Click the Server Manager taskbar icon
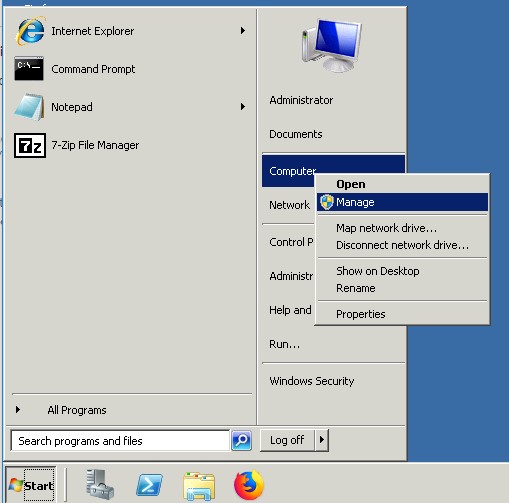This screenshot has height=503, width=509. click(99, 485)
